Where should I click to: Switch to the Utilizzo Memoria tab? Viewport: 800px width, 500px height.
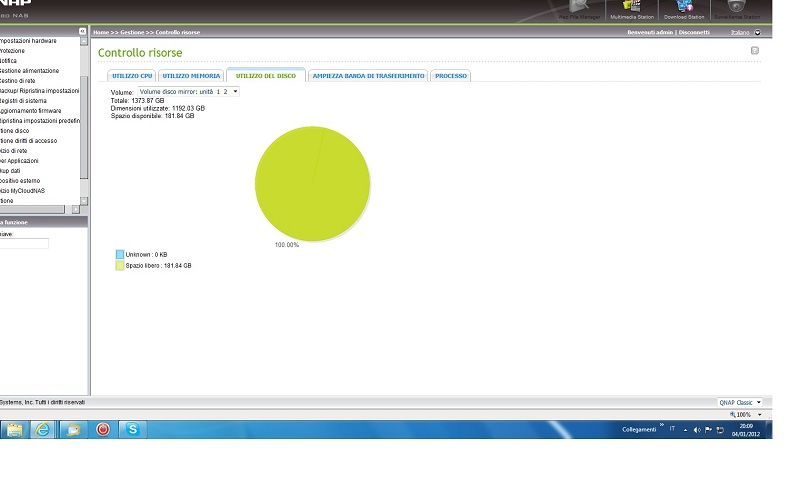190,76
